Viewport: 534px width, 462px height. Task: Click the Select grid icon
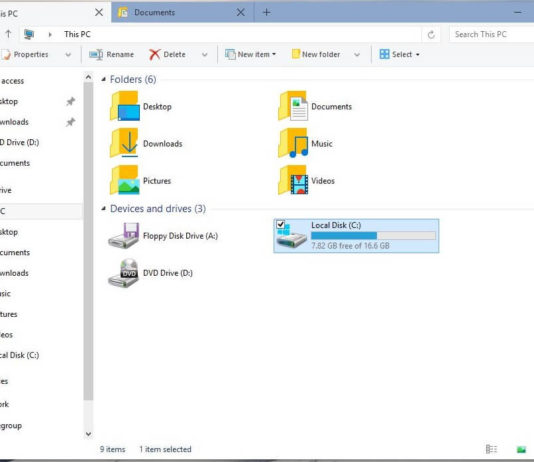pos(384,54)
